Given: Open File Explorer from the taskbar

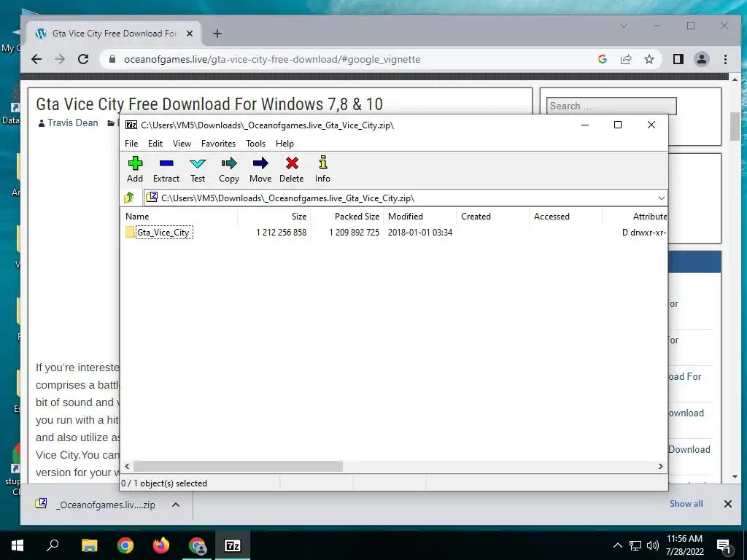Looking at the screenshot, I should tap(89, 545).
